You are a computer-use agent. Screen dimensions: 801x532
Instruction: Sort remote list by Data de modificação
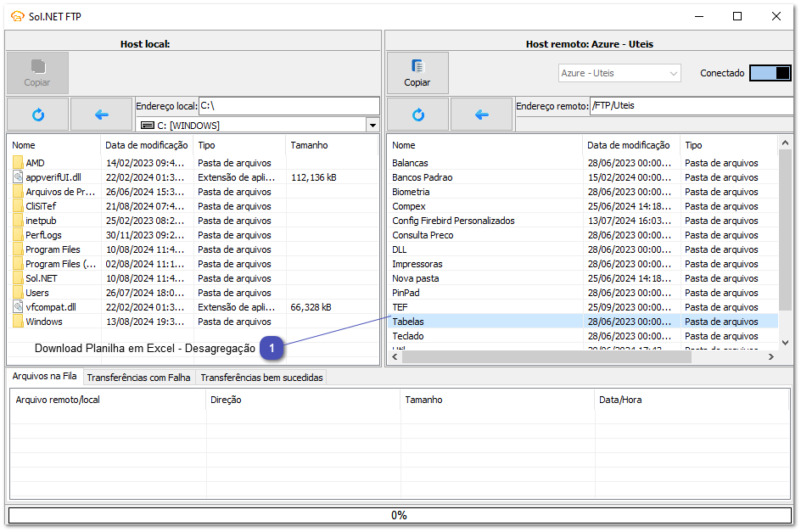[x=628, y=145]
